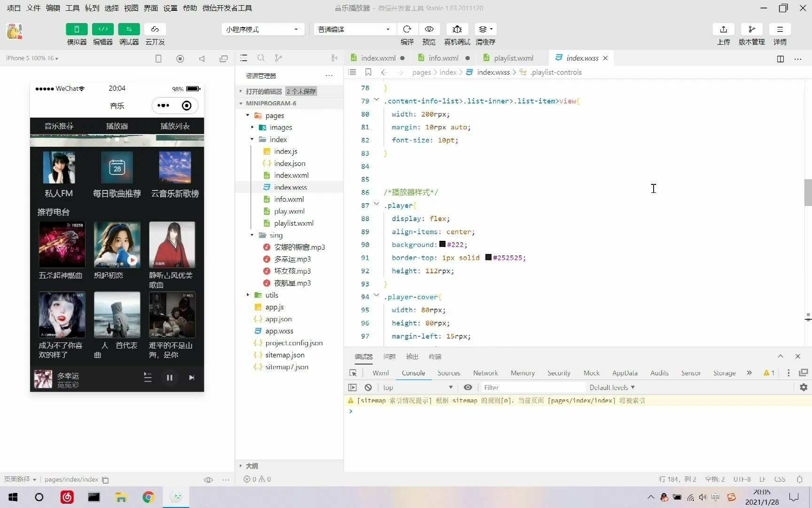Toggle console live expression eye

tap(468, 387)
